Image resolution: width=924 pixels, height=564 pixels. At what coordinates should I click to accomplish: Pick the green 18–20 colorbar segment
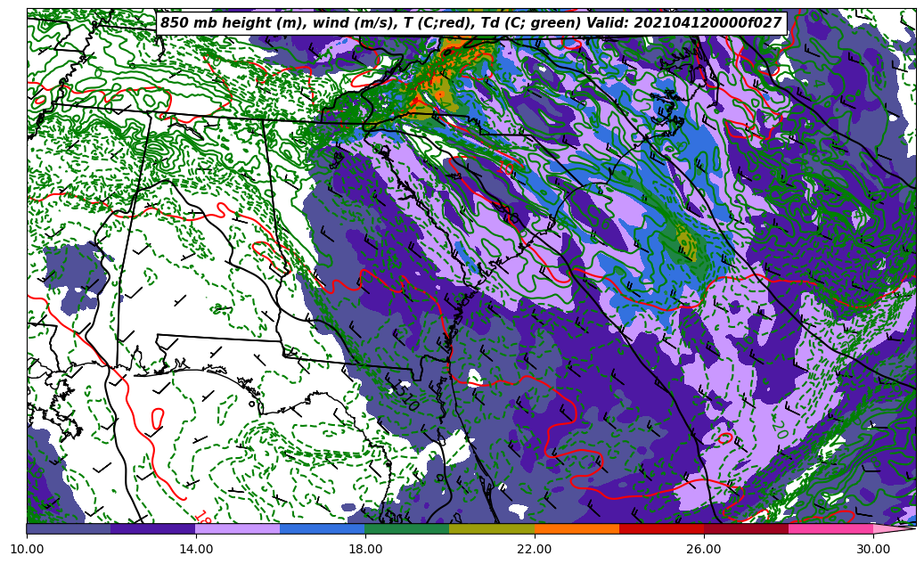407,528
